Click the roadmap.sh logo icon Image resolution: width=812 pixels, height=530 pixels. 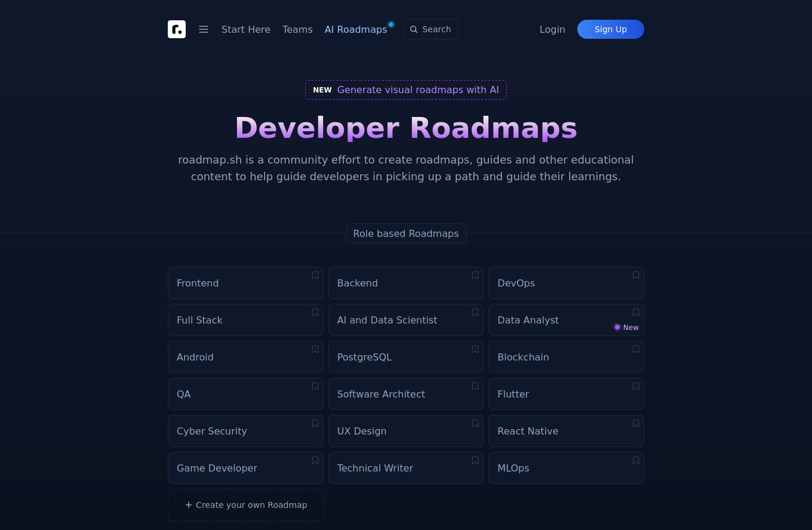[x=177, y=29]
